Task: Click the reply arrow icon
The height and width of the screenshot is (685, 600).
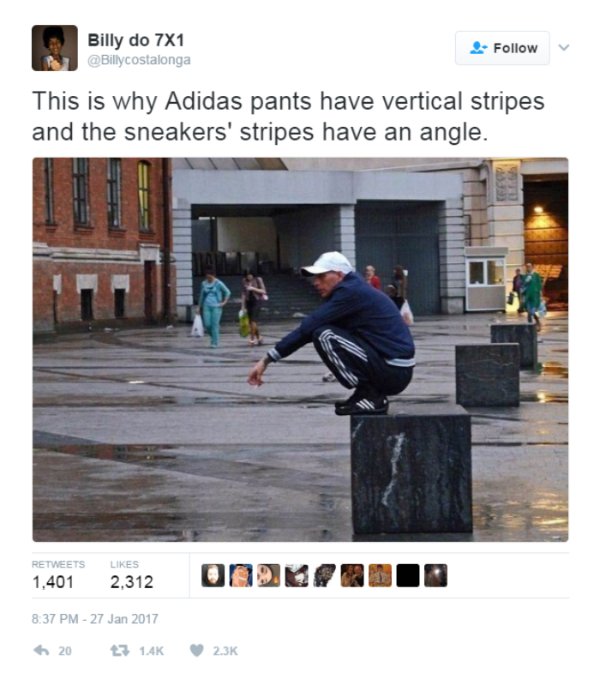Action: [x=42, y=650]
